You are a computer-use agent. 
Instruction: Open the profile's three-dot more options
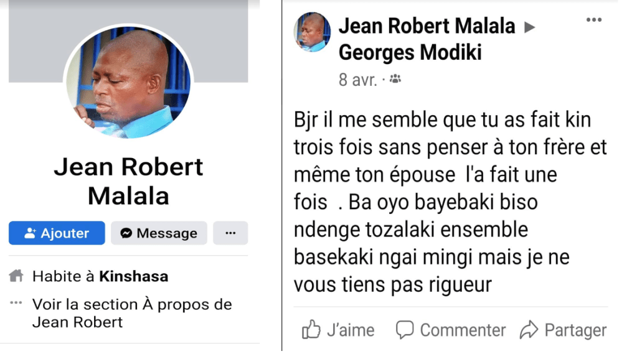pos(230,233)
